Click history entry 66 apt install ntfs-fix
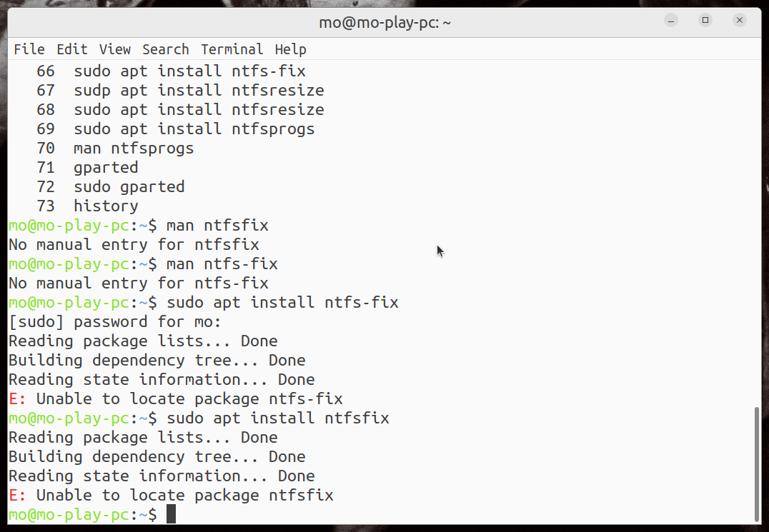The image size is (769, 532). click(189, 71)
